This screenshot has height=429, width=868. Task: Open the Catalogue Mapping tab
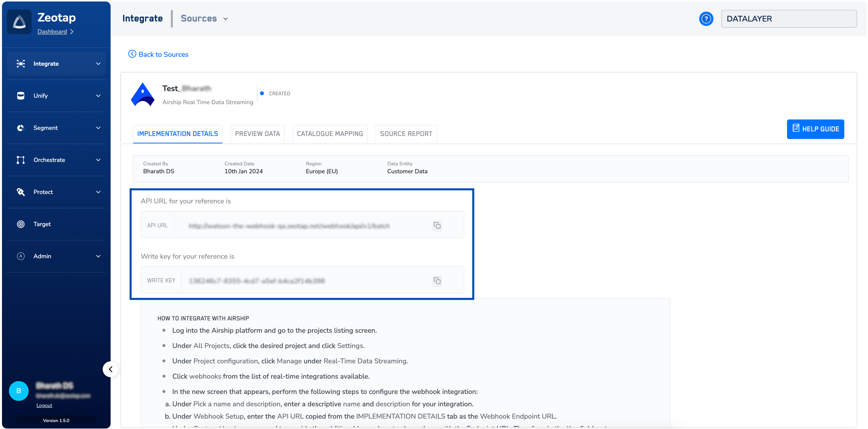coord(330,134)
